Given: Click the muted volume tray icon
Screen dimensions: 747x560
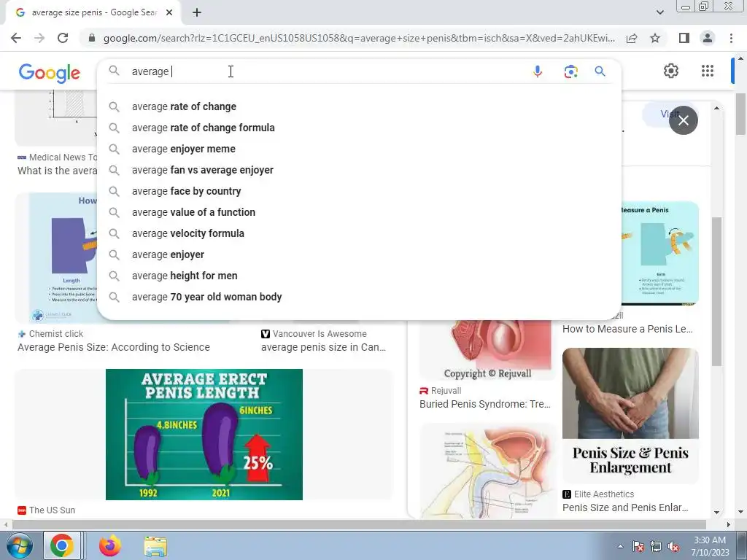Looking at the screenshot, I should 673,547.
